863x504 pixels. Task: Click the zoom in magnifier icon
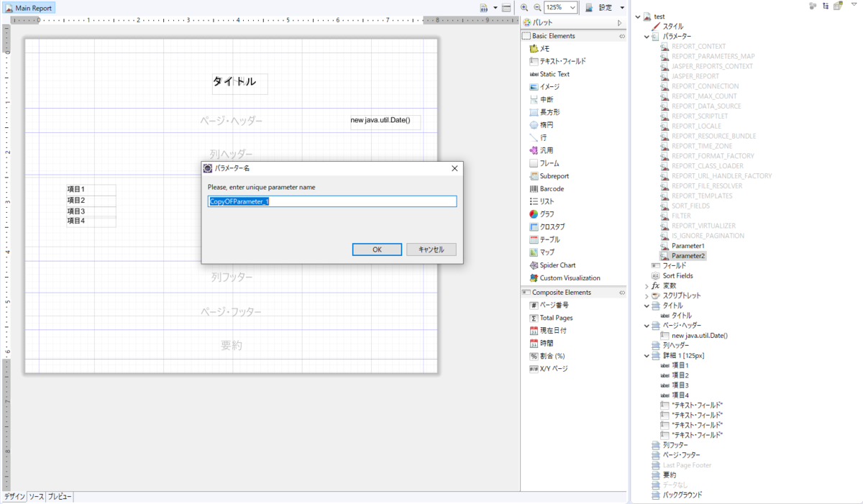pyautogui.click(x=524, y=7)
